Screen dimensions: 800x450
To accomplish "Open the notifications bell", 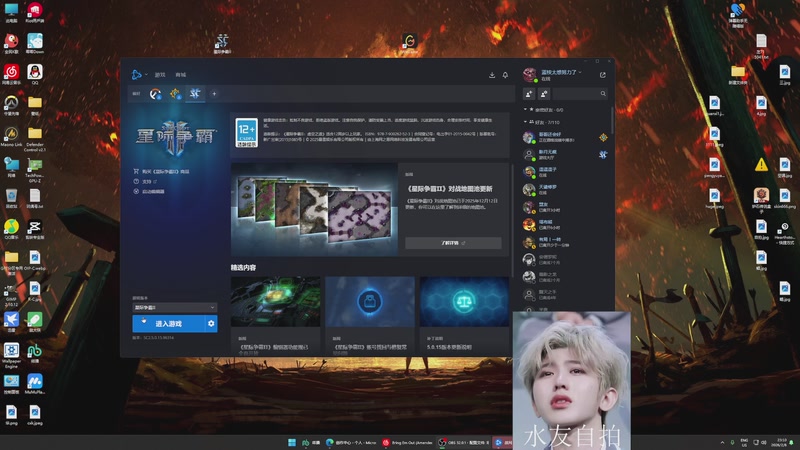I will tap(505, 75).
